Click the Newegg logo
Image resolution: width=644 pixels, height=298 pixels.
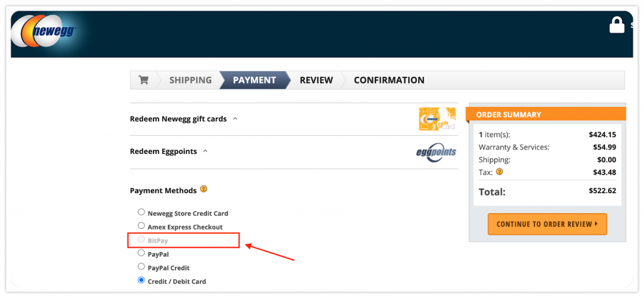(x=43, y=31)
